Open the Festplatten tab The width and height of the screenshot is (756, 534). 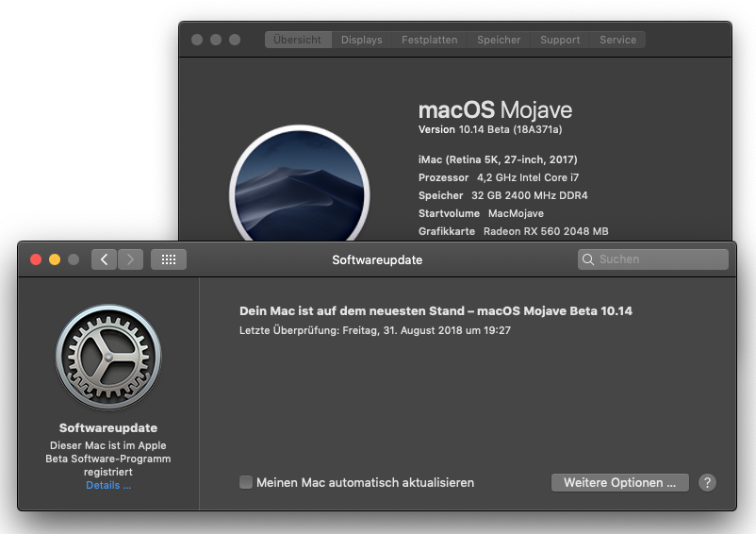pos(430,40)
